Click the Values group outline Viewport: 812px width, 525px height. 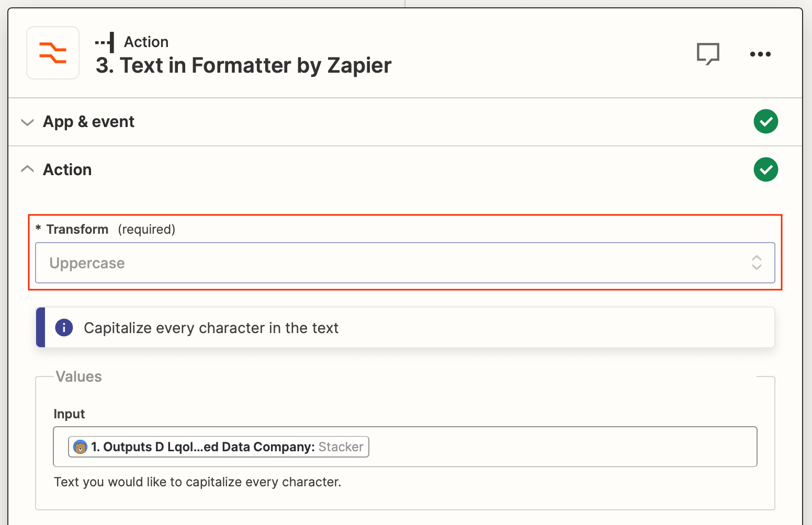(x=78, y=376)
